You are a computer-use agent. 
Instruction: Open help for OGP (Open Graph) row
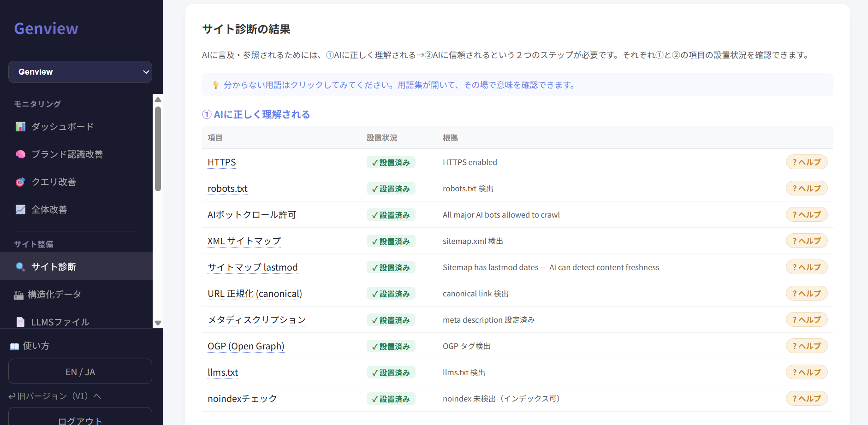point(807,346)
